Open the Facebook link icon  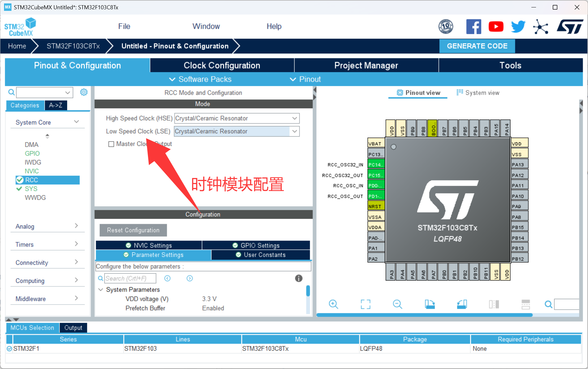pyautogui.click(x=473, y=27)
